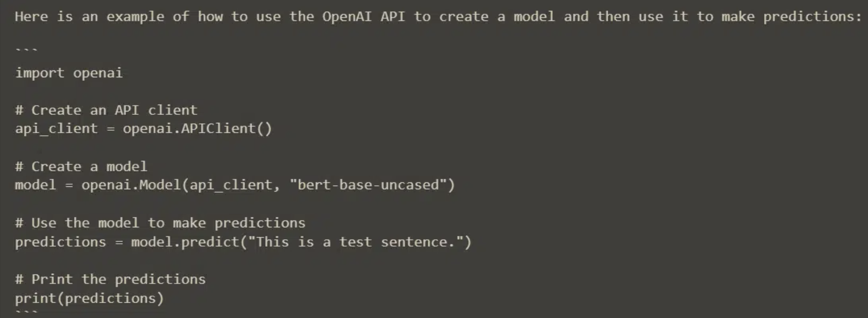Click the "# Create a model" comment

81,166
